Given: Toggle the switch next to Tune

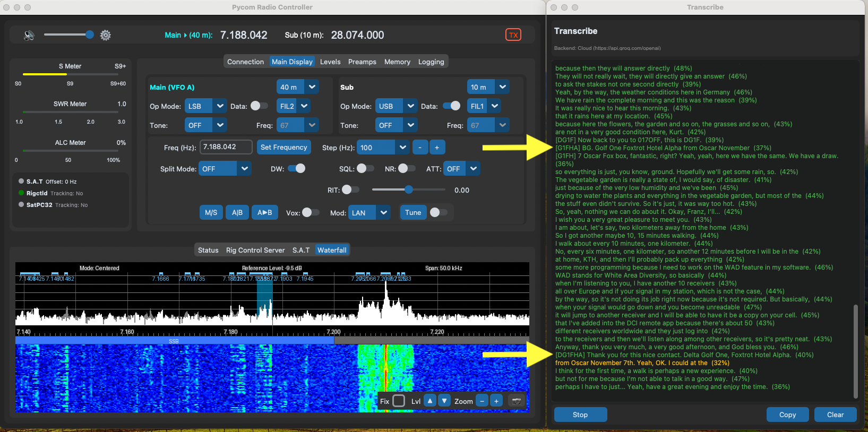Looking at the screenshot, I should coord(439,212).
